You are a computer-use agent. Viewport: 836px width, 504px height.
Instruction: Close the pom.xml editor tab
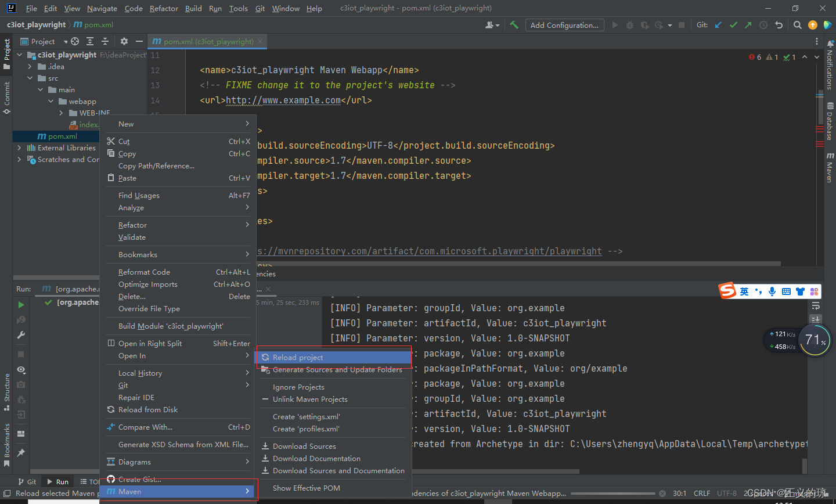261,41
